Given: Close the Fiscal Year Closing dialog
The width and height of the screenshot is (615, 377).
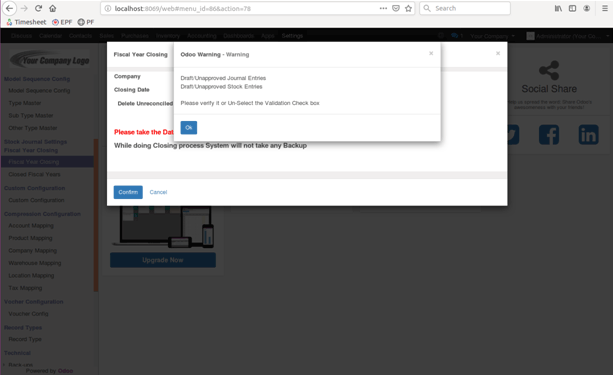Looking at the screenshot, I should click(498, 53).
